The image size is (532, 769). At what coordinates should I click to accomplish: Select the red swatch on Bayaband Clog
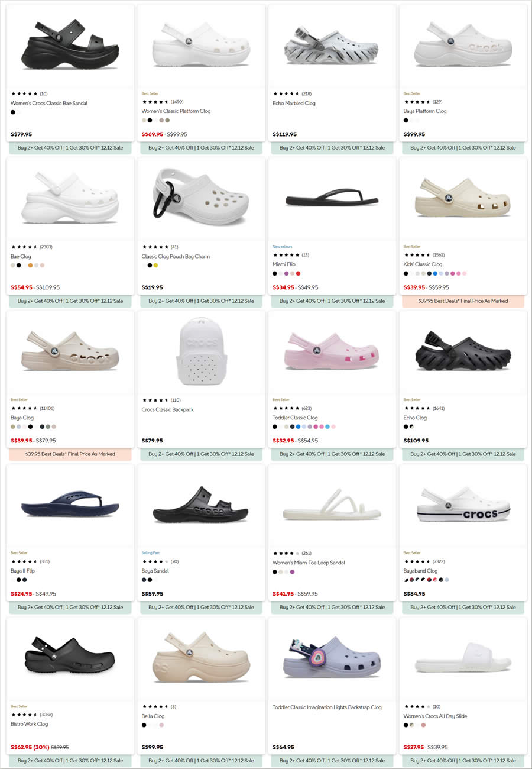pyautogui.click(x=429, y=581)
